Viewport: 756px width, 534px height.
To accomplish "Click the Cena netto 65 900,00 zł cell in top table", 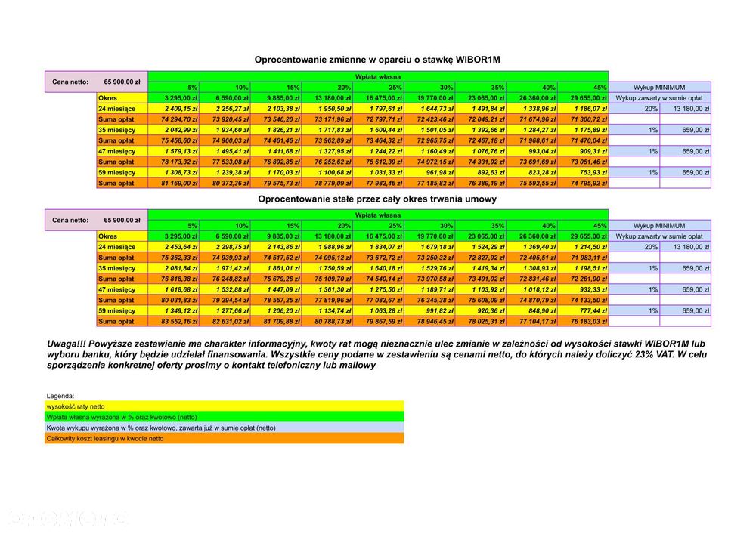I will pos(97,82).
